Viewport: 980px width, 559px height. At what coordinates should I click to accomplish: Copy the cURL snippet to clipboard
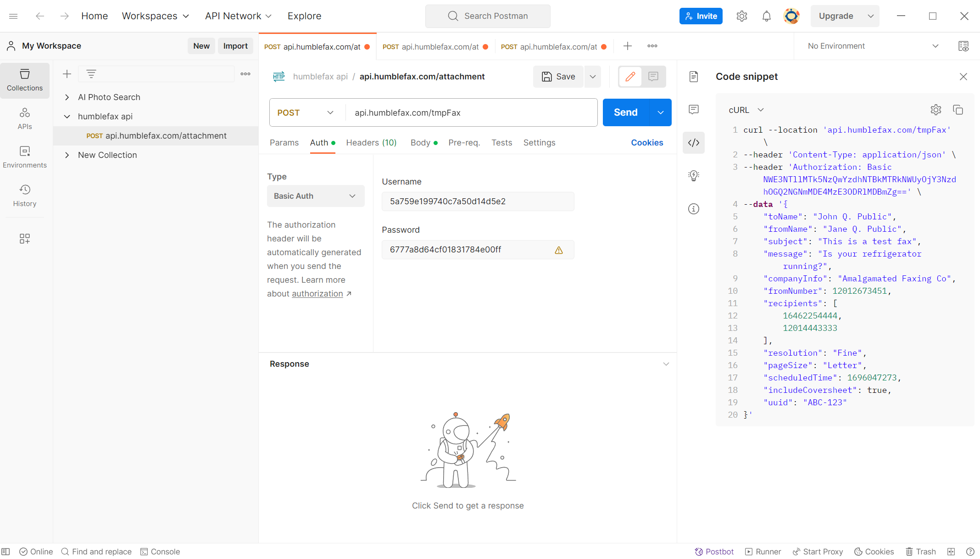coord(958,110)
